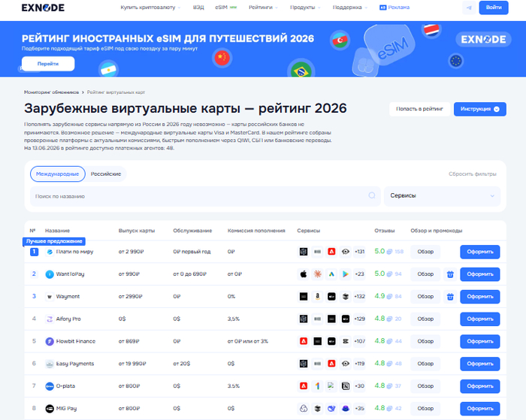Click Попасть в рейтинг button

(419, 109)
